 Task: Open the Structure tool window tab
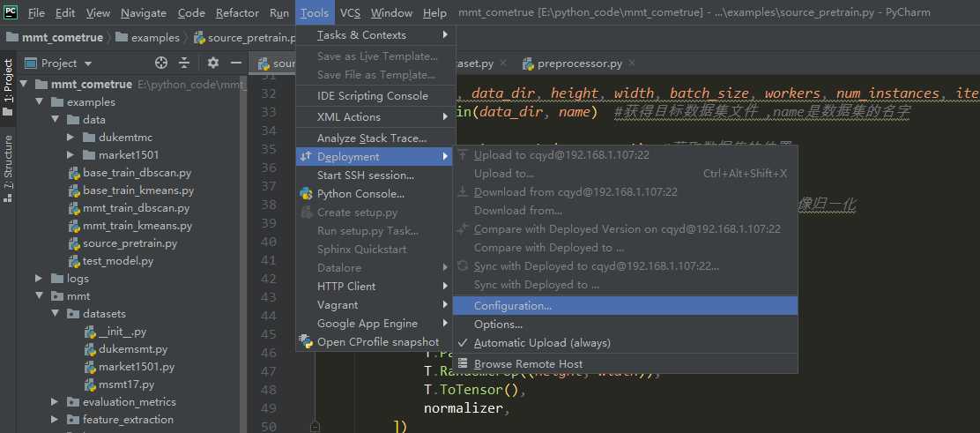tap(9, 168)
